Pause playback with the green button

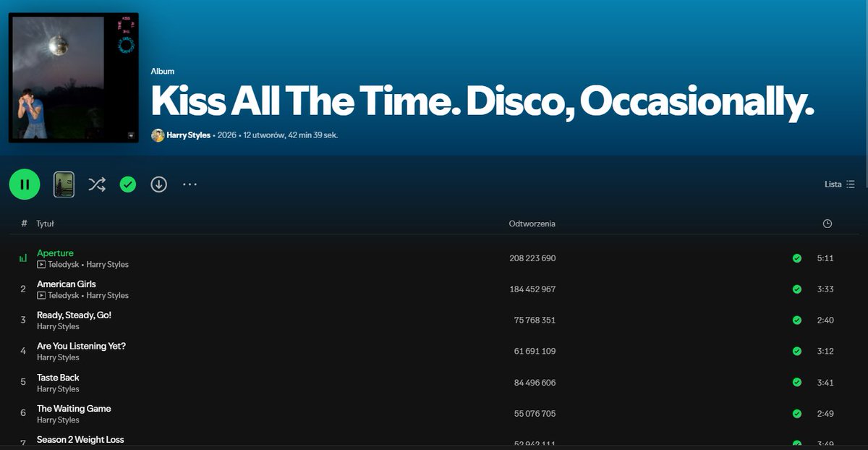click(25, 184)
